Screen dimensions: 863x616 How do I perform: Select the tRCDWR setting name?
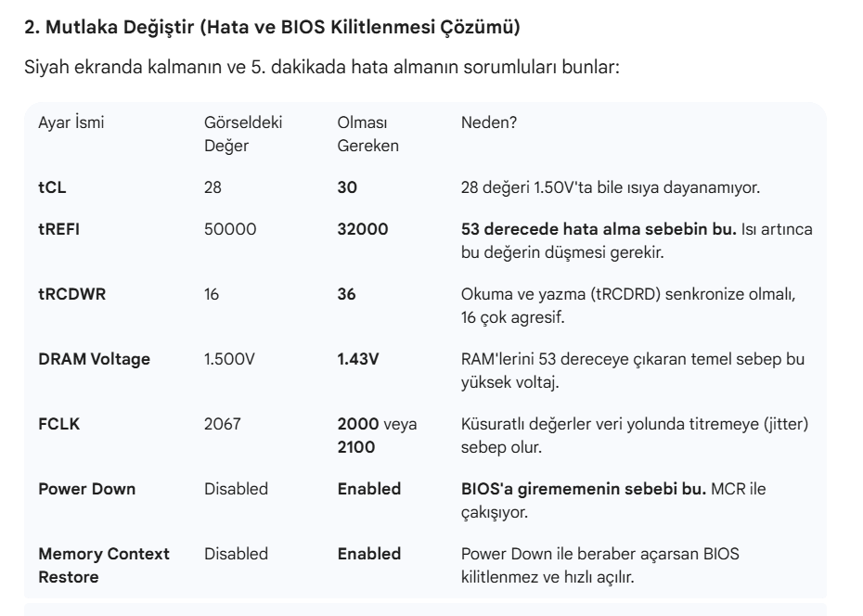click(71, 294)
